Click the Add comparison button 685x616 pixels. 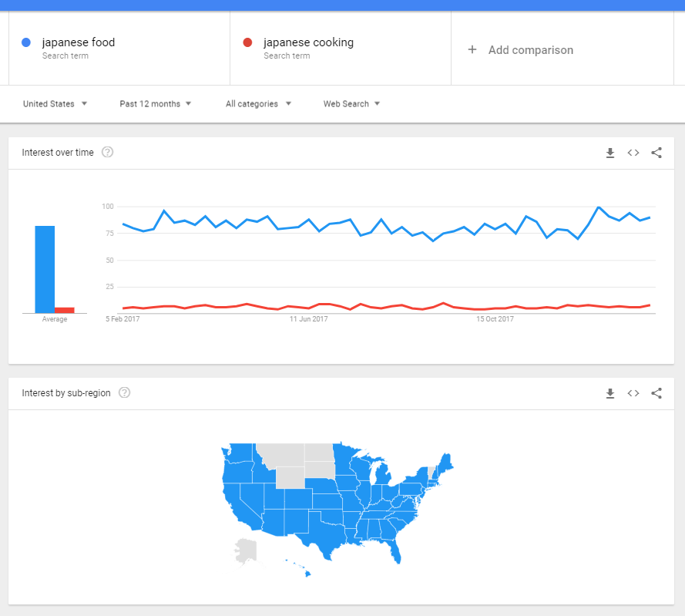(530, 50)
